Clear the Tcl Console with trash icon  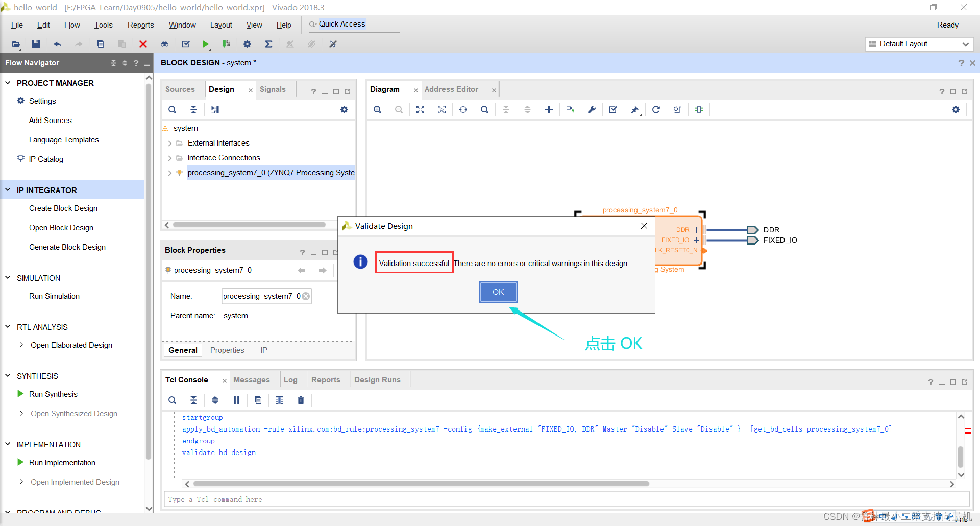pyautogui.click(x=301, y=400)
